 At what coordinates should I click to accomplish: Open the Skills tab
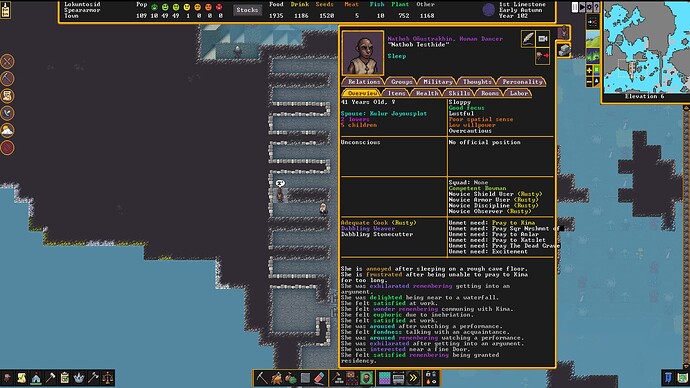[x=459, y=93]
